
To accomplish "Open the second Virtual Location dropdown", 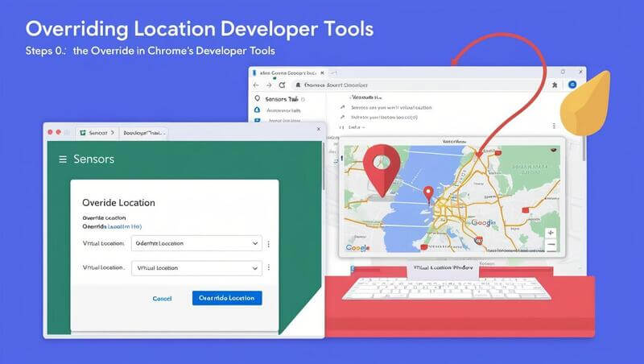I will [196, 268].
